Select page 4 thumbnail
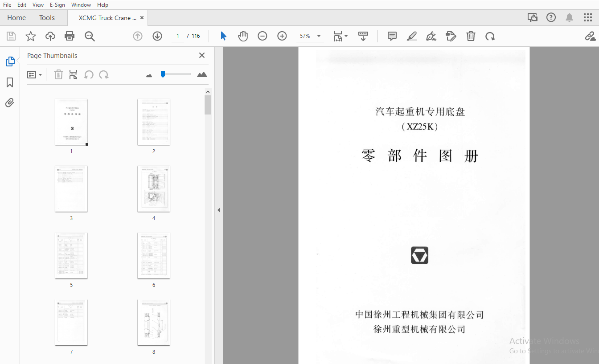Image resolution: width=599 pixels, height=364 pixels. click(x=154, y=189)
